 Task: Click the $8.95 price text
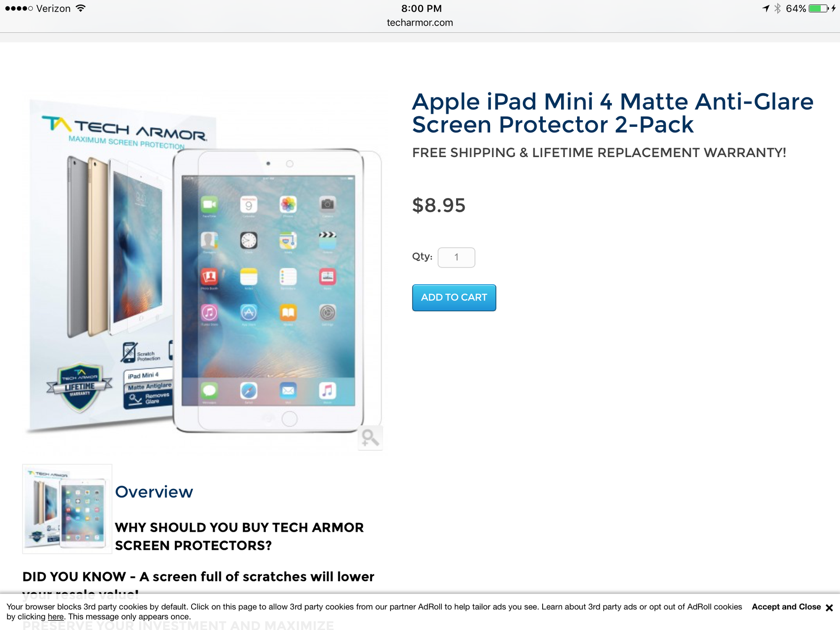click(439, 205)
